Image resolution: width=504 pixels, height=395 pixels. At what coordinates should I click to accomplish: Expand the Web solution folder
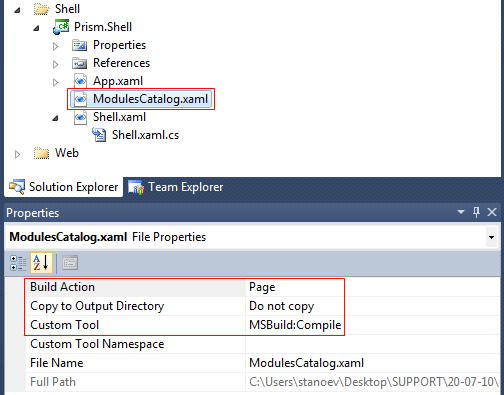pos(17,154)
